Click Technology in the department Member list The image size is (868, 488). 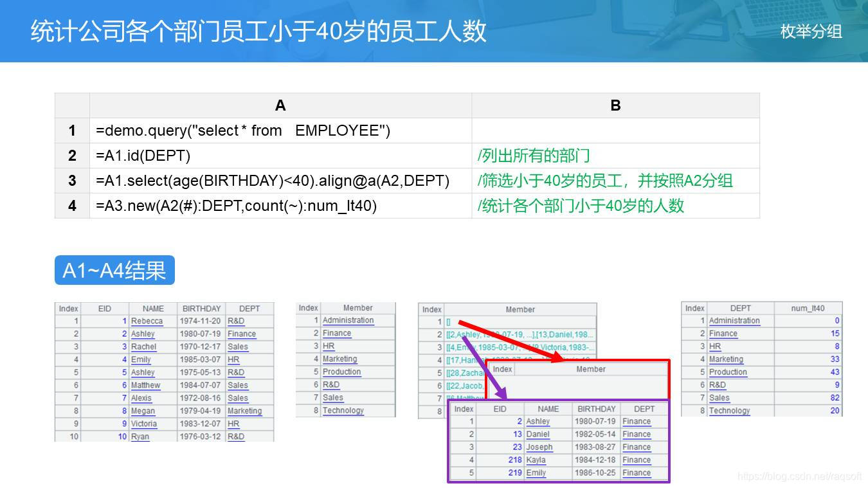(343, 410)
